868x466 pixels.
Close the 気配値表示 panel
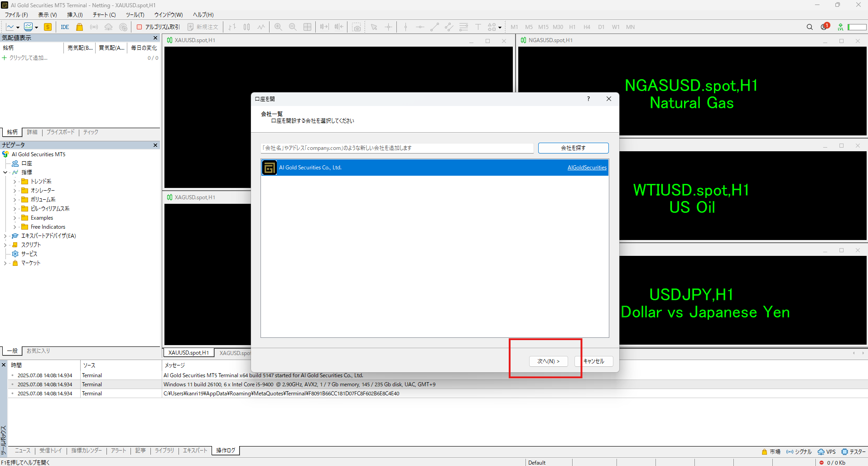[155, 38]
